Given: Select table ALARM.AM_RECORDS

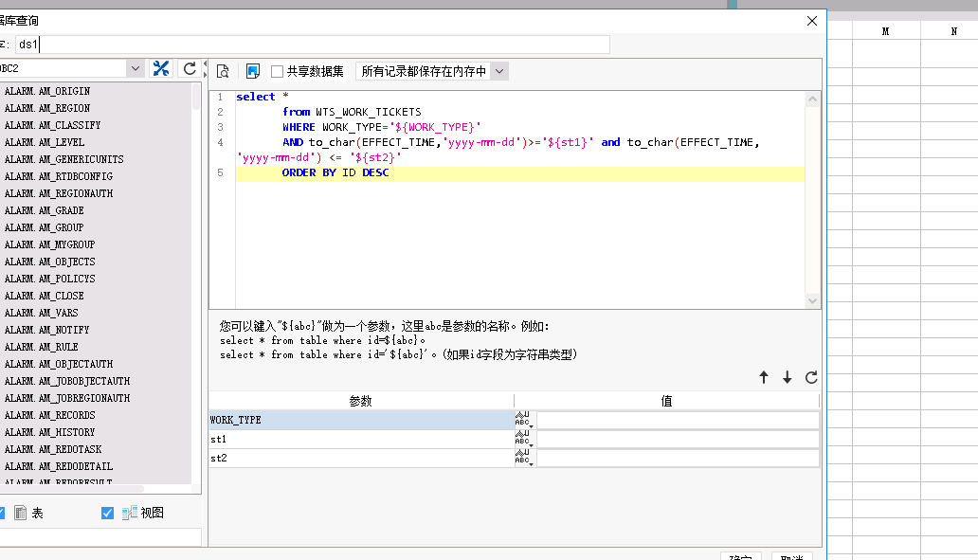Looking at the screenshot, I should pos(50,415).
